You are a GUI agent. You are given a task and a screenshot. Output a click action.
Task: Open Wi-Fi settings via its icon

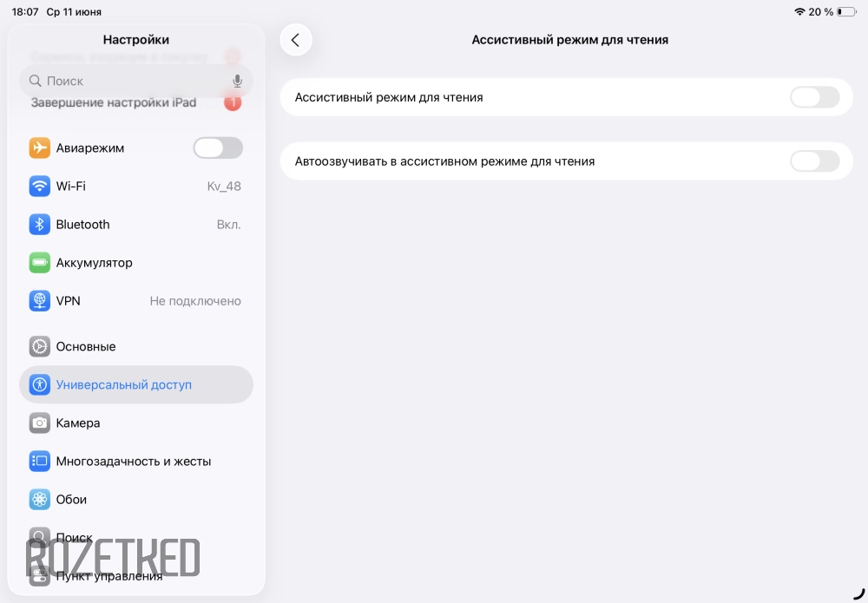pos(39,186)
